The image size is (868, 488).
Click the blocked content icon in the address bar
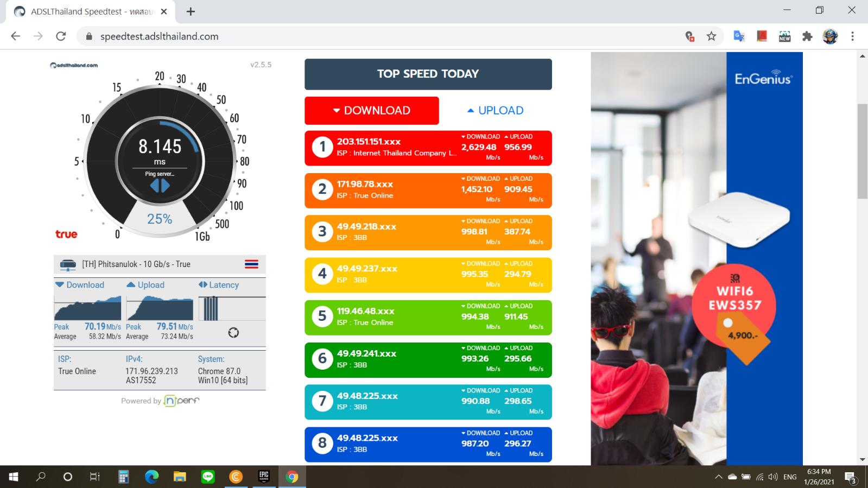point(689,36)
